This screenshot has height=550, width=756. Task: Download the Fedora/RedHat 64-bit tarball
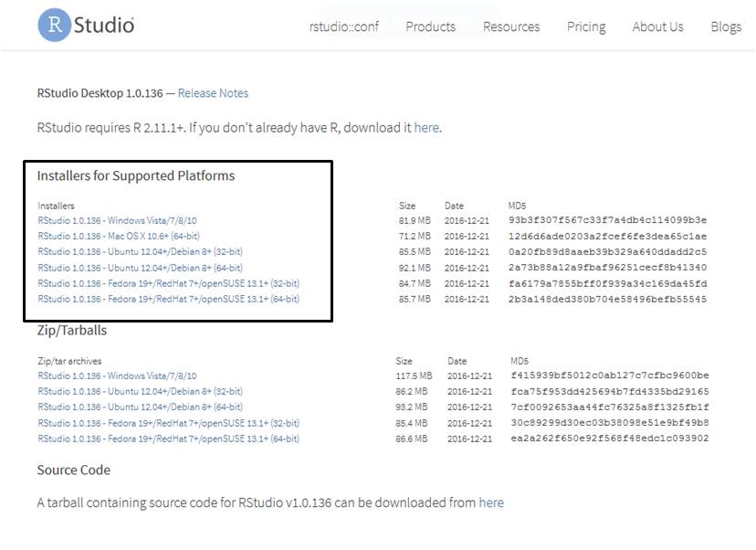[168, 439]
